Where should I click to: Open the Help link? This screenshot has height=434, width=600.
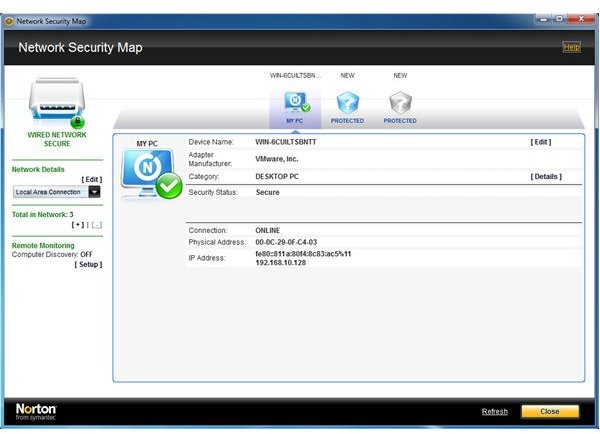click(x=572, y=47)
